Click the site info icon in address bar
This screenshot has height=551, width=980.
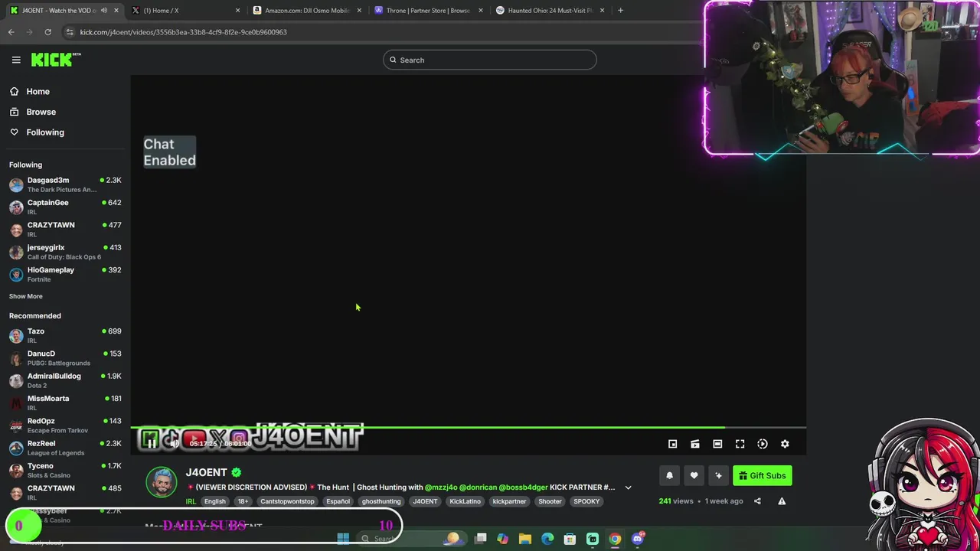pos(70,32)
